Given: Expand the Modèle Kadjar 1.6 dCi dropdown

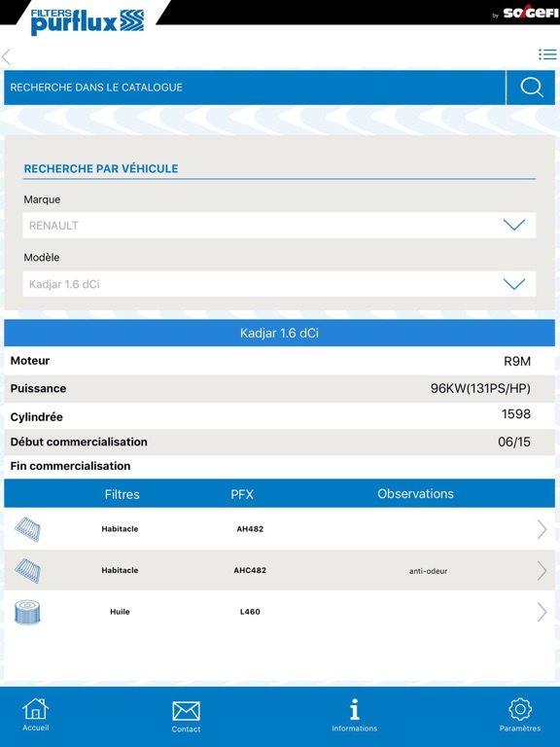Looking at the screenshot, I should click(x=280, y=284).
